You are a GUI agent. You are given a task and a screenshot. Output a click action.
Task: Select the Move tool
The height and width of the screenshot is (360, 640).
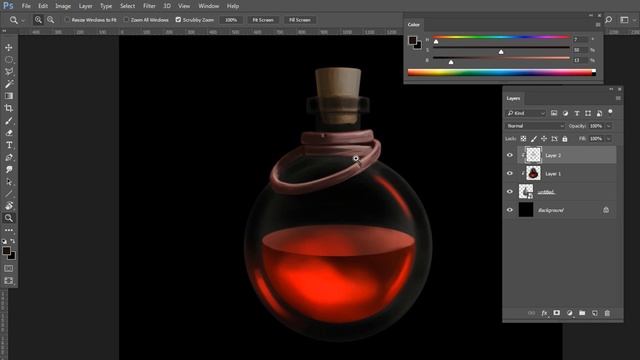[9, 47]
